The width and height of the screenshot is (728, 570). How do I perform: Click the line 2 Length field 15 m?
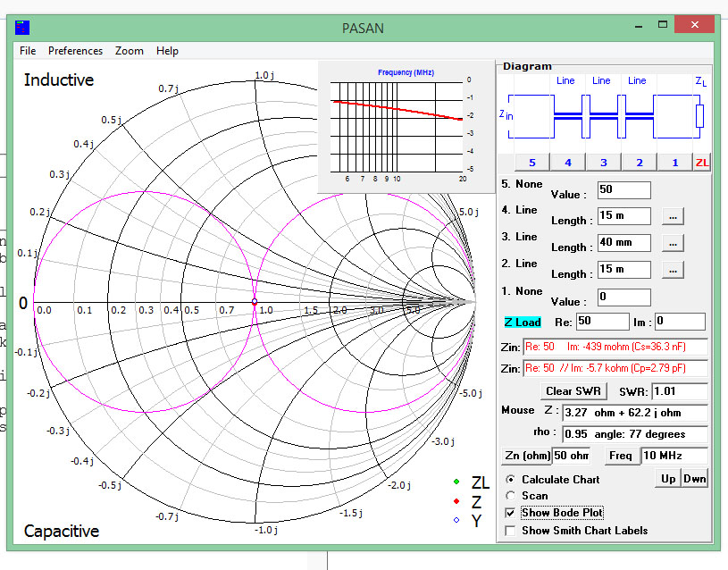624,270
